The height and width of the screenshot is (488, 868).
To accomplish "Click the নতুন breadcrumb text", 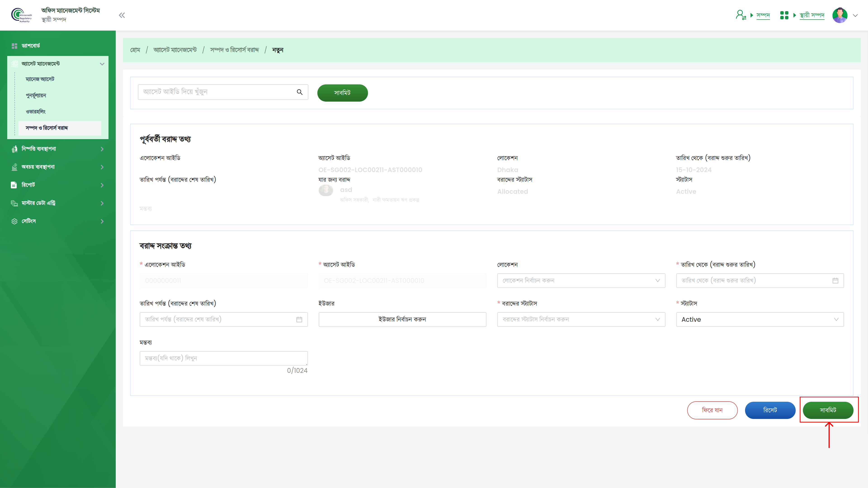I will (x=278, y=50).
